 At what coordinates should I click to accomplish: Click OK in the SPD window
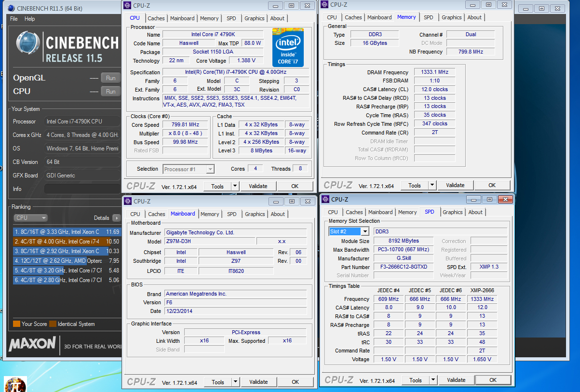tap(493, 380)
